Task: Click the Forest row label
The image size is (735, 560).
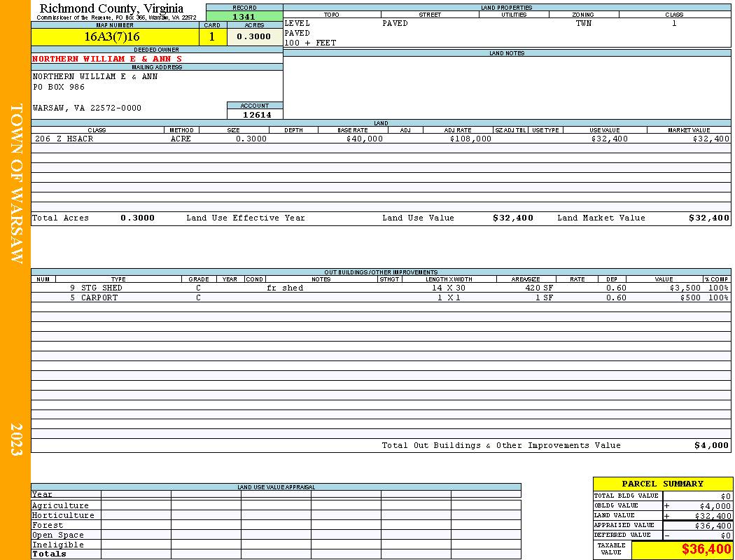Action: click(x=48, y=525)
